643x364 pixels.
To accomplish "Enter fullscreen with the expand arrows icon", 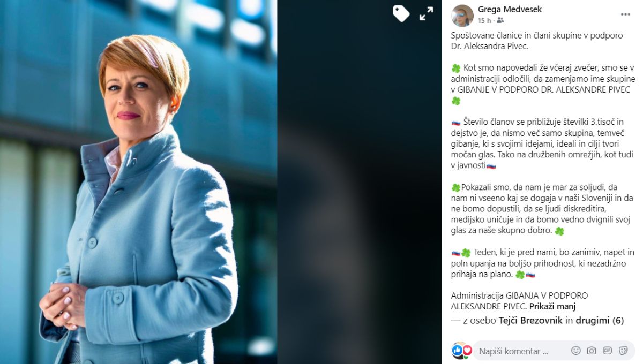I will pyautogui.click(x=427, y=13).
